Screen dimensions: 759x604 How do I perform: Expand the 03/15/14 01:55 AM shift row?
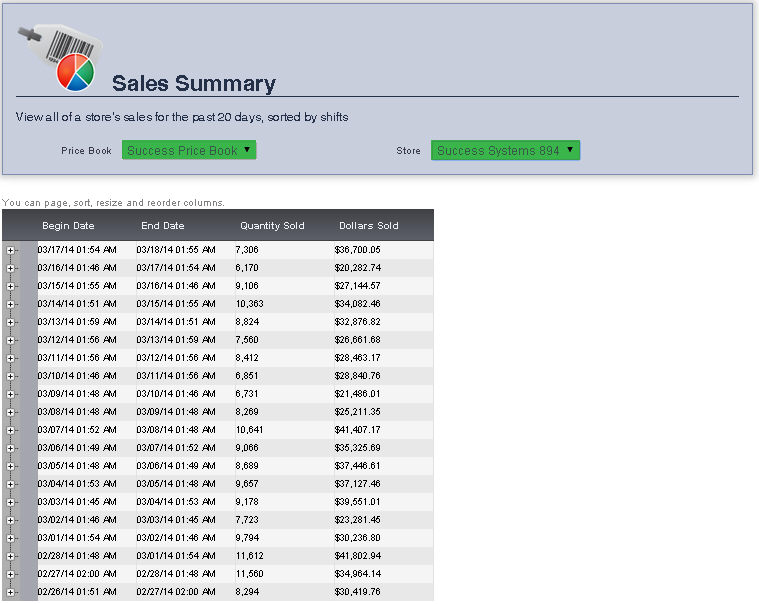11,286
